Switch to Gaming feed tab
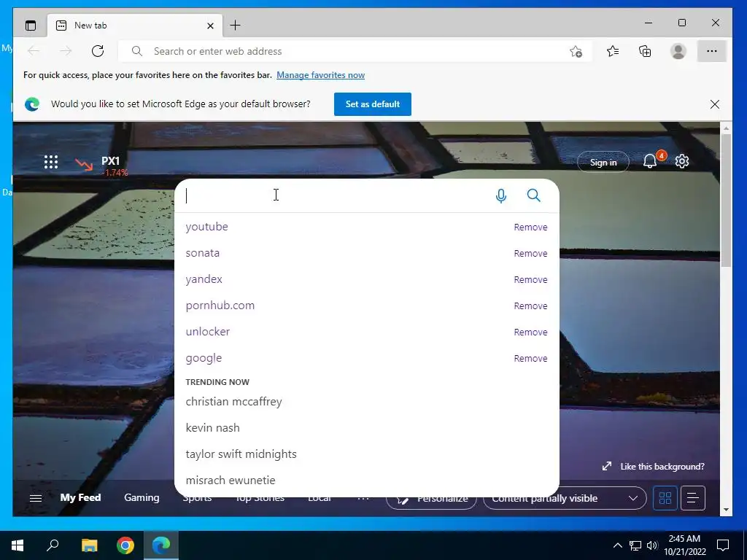This screenshot has width=747, height=560. (x=142, y=497)
